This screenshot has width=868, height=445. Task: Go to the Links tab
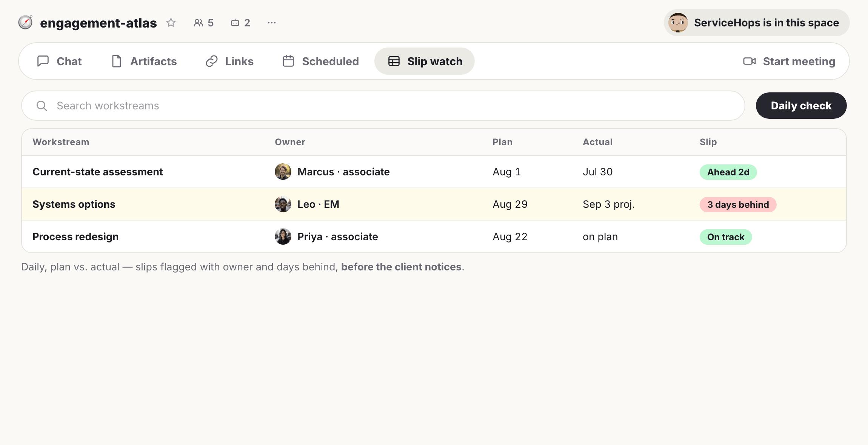click(x=229, y=61)
